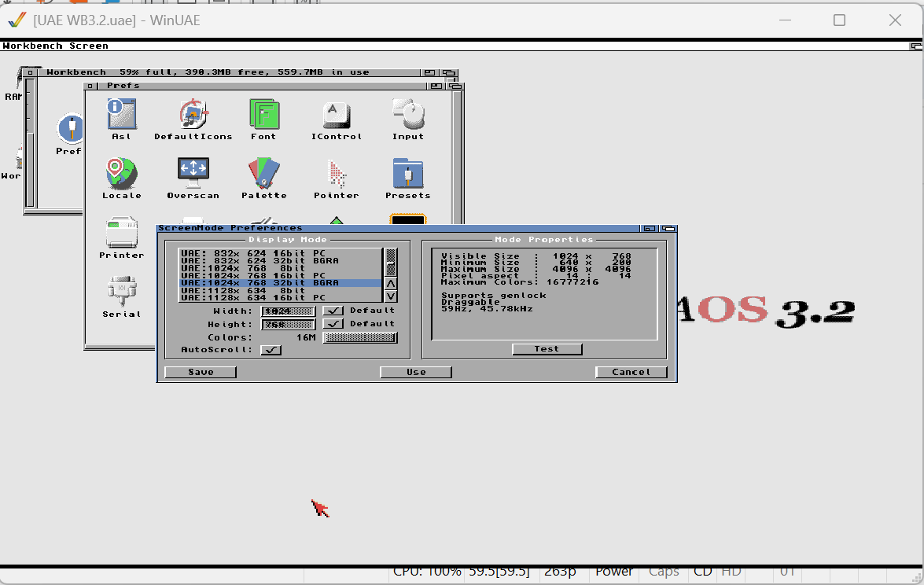Click the Save button
The image size is (924, 585).
[x=201, y=372]
